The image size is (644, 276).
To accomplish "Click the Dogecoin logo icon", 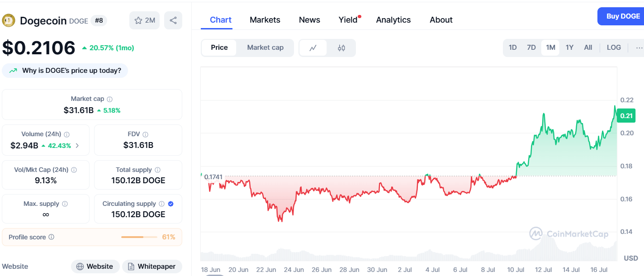I will [9, 20].
